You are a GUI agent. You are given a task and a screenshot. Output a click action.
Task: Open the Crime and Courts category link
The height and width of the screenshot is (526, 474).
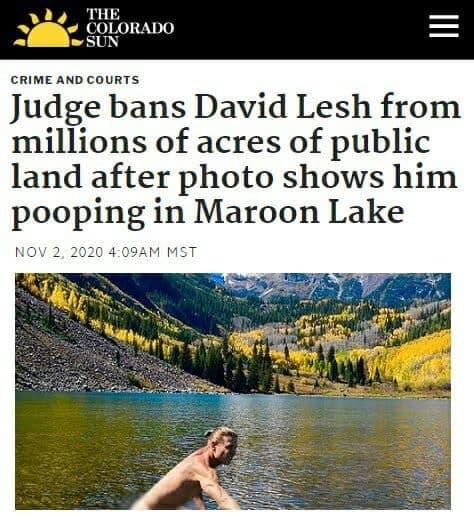75,80
